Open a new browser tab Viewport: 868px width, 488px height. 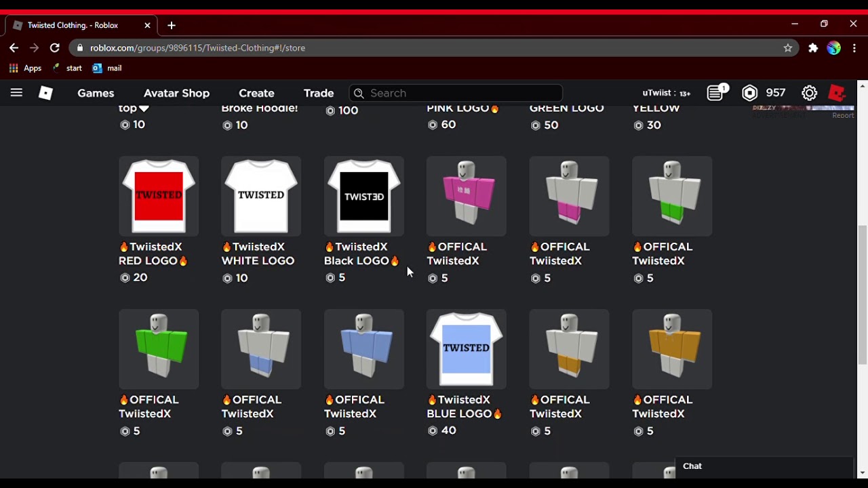(172, 26)
